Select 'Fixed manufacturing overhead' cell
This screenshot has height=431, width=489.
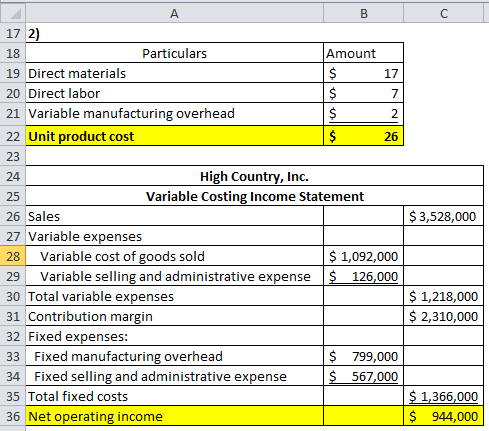(x=174, y=356)
